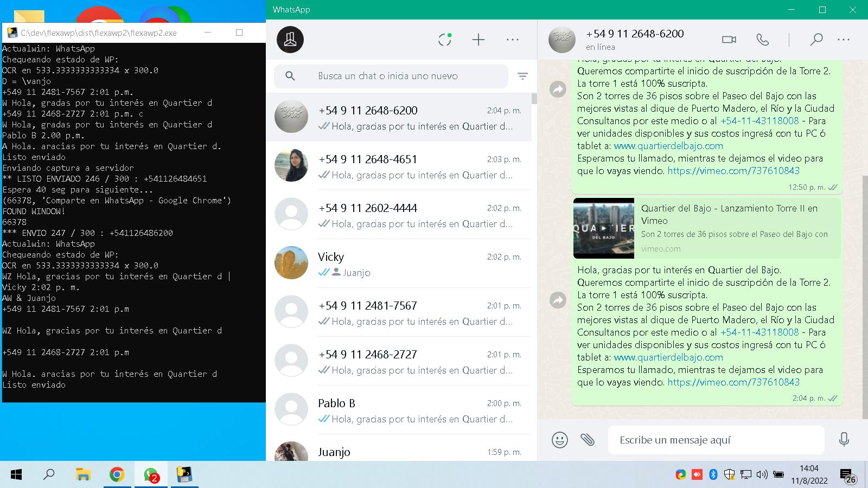Click the flexawp2.exe console title bar icon
Viewport: 868px width, 488px height.
[x=11, y=33]
